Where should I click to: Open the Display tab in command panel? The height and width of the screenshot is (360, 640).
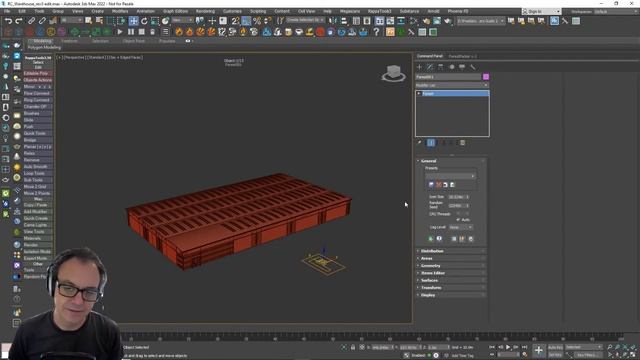[x=462, y=67]
